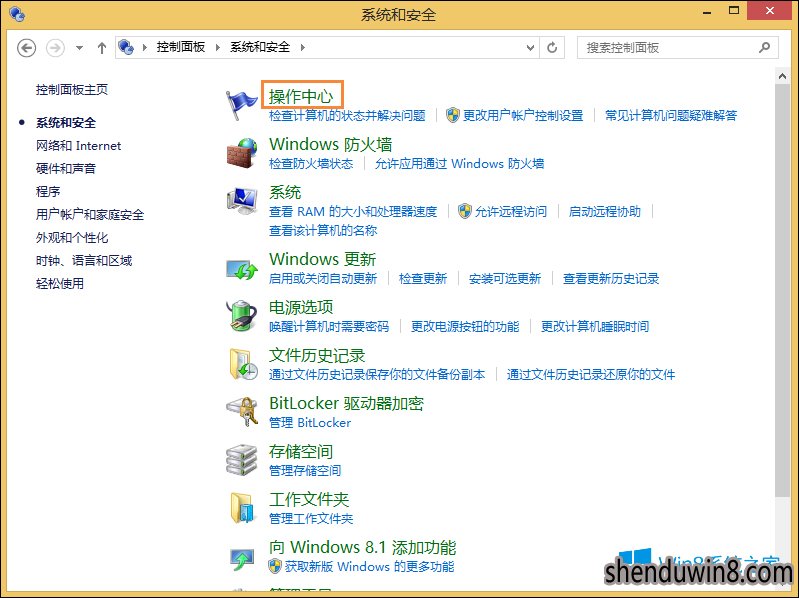Open the 操作中心 heading link

[301, 96]
